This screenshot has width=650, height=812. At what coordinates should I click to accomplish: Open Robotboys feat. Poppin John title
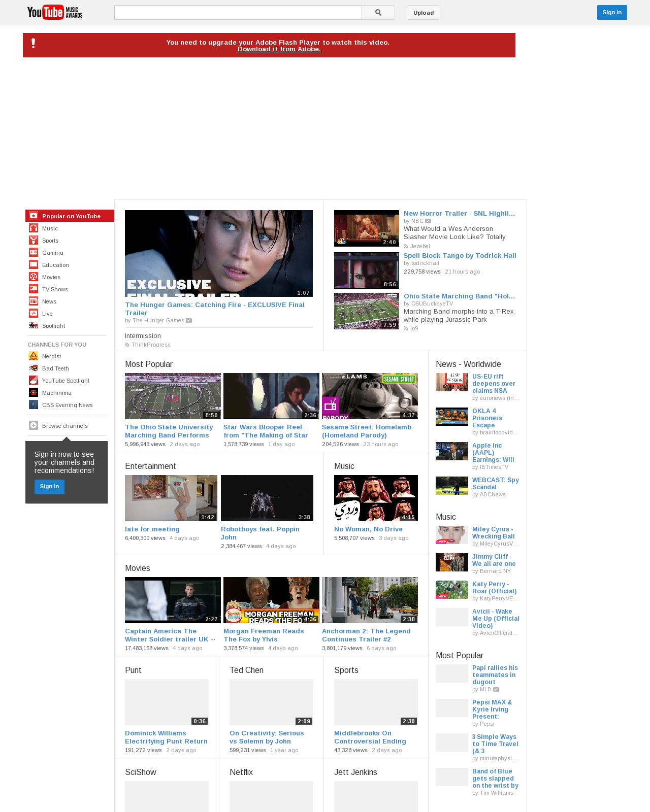tap(260, 533)
